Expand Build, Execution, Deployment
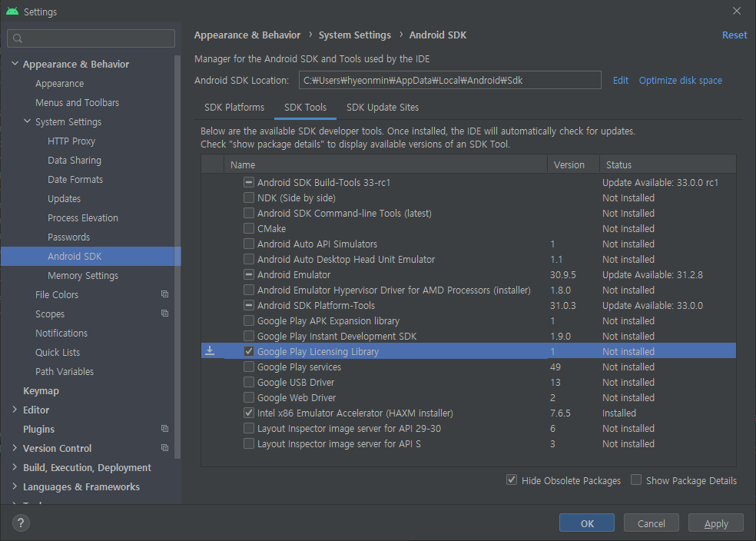 pos(13,467)
